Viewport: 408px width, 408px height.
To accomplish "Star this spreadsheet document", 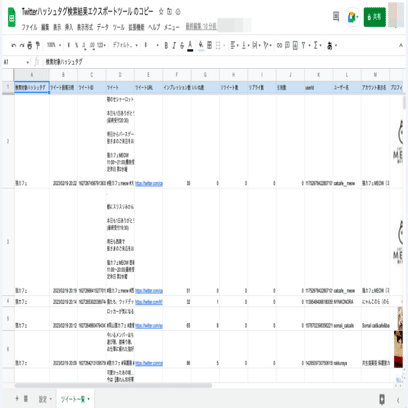I will pos(161,12).
